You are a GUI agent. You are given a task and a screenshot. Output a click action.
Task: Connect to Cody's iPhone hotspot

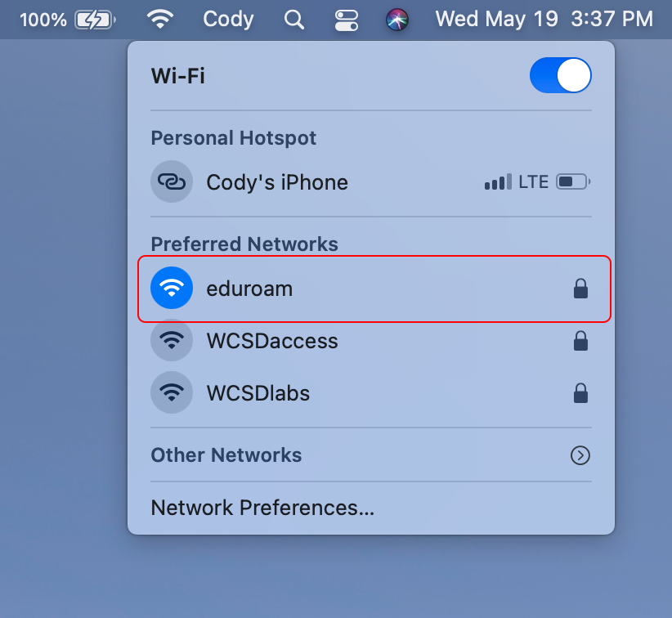pos(371,182)
